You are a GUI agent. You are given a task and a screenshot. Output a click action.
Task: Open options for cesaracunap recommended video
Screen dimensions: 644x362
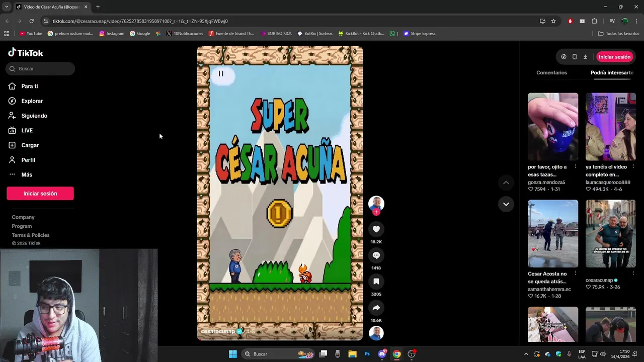click(x=633, y=274)
